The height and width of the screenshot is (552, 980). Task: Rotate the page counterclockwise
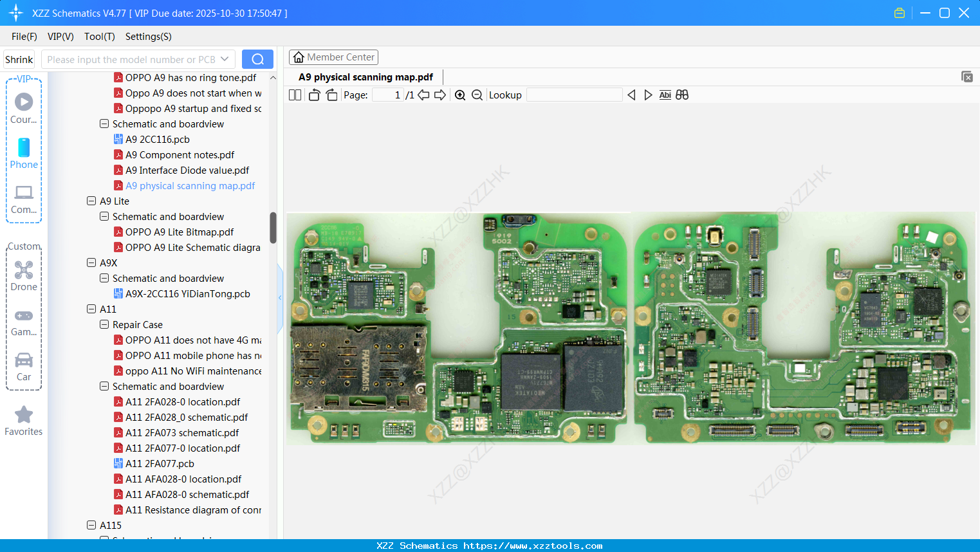[314, 95]
